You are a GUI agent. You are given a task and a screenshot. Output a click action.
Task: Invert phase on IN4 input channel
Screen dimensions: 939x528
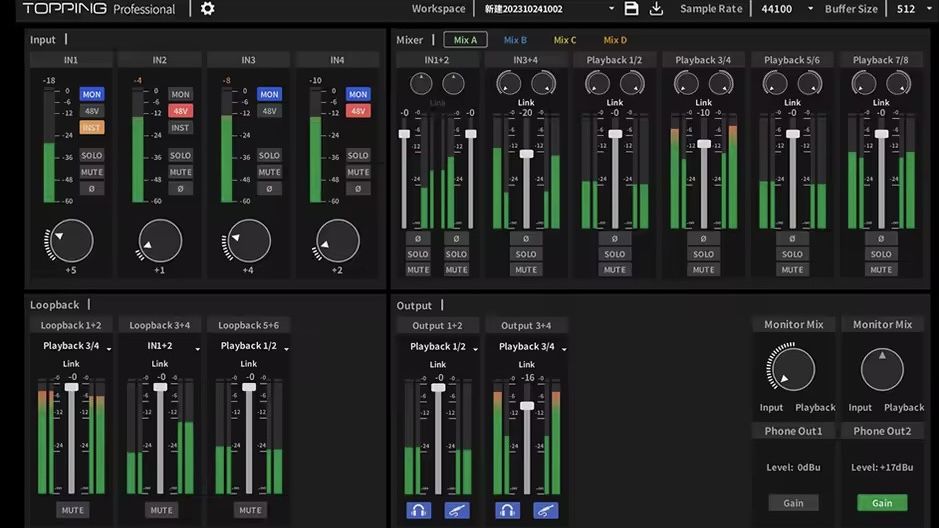(358, 189)
